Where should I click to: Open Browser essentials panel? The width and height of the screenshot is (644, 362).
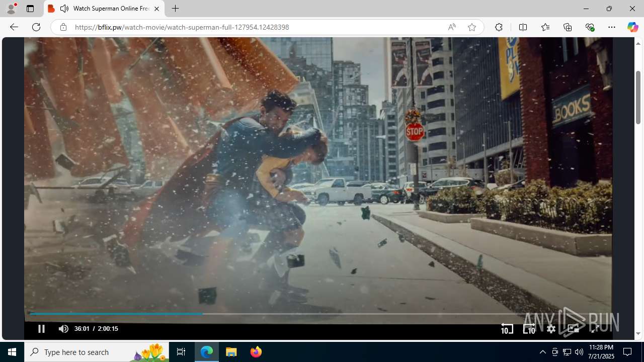click(x=590, y=27)
